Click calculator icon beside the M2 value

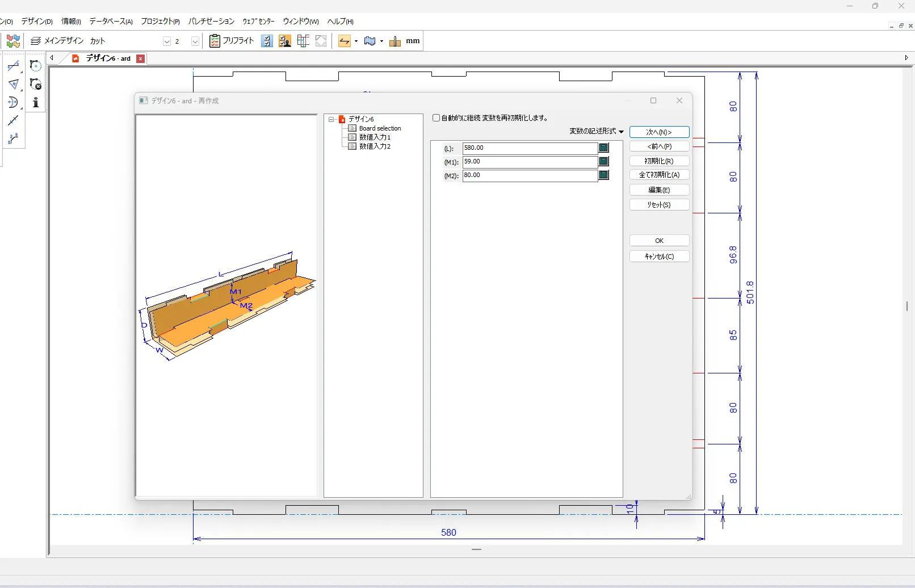(603, 175)
